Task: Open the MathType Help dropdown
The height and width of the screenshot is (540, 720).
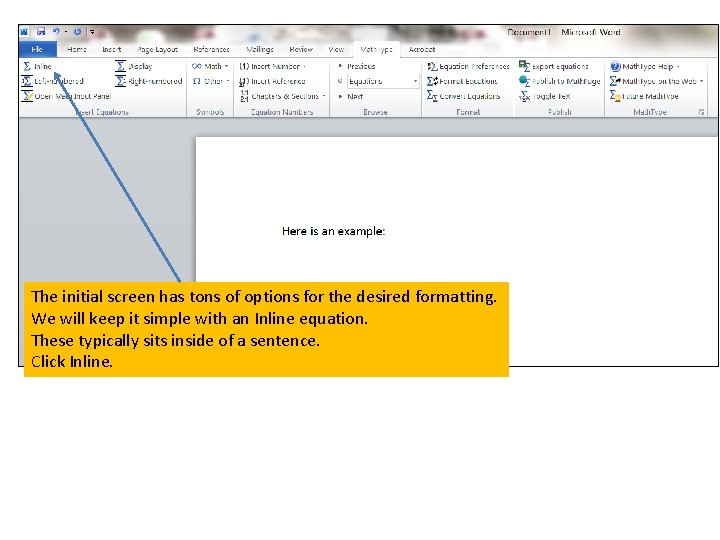Action: [x=645, y=66]
